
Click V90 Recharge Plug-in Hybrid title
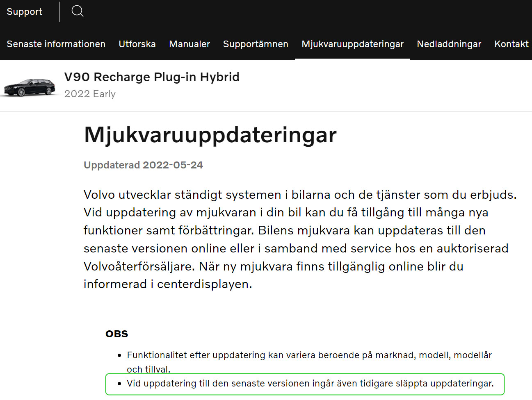[x=152, y=77]
